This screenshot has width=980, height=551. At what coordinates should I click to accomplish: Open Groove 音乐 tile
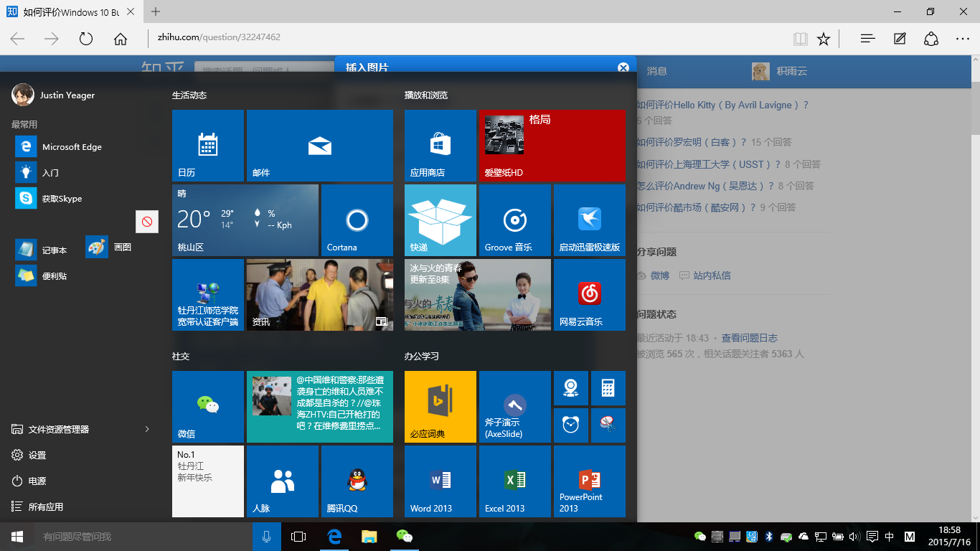[514, 220]
